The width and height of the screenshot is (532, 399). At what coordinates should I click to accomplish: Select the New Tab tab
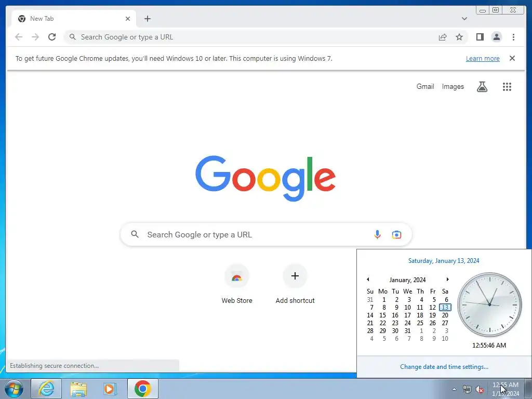(74, 19)
